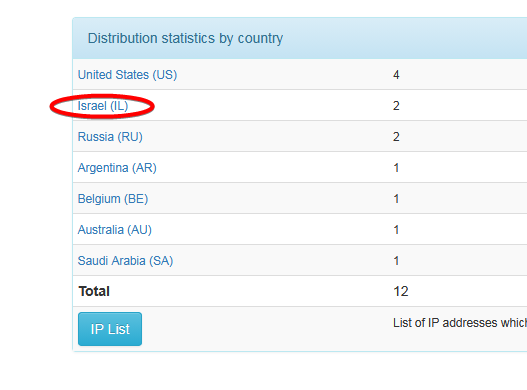
Task: Click the blue IP List button
Action: click(x=110, y=329)
